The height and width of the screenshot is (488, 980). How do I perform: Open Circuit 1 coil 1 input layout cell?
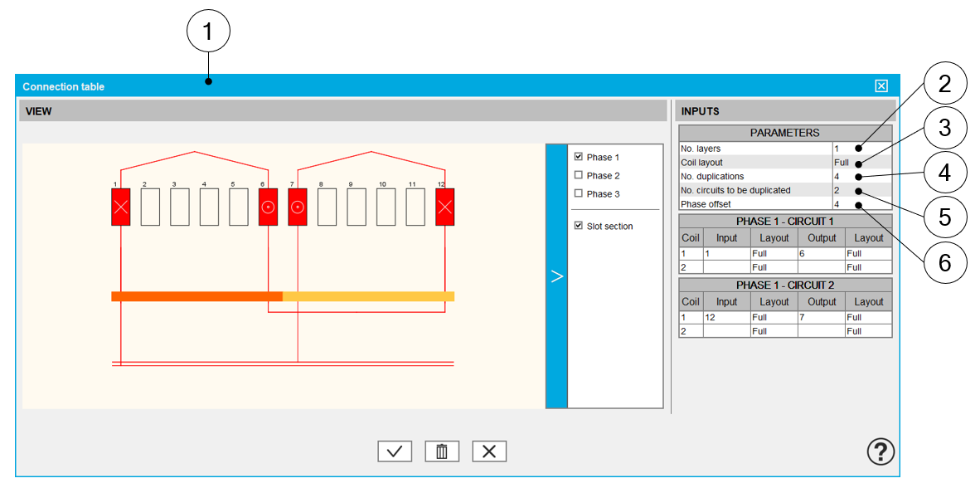[x=774, y=254]
